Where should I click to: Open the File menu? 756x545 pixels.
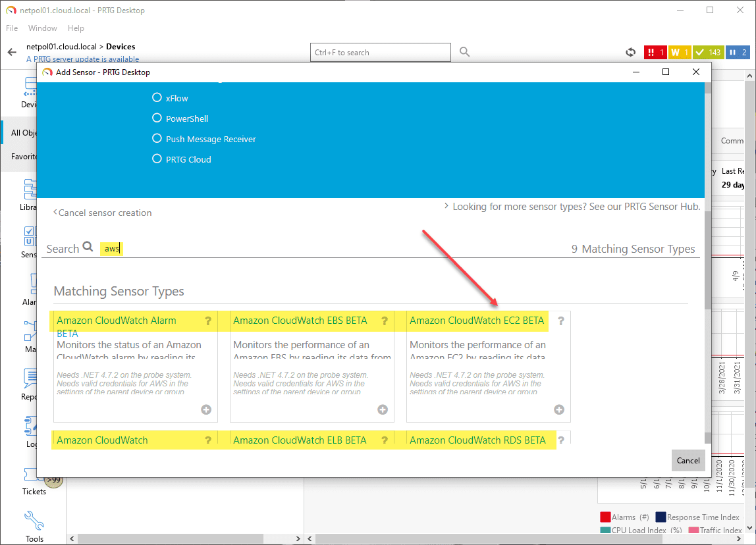pyautogui.click(x=12, y=28)
